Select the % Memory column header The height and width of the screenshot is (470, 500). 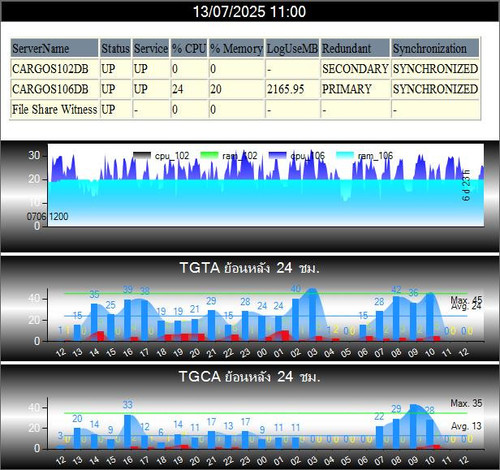point(236,48)
